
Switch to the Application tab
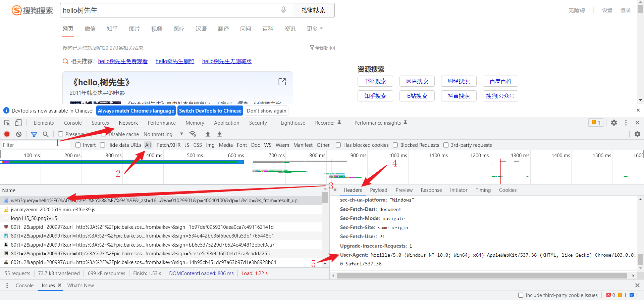[x=226, y=123]
